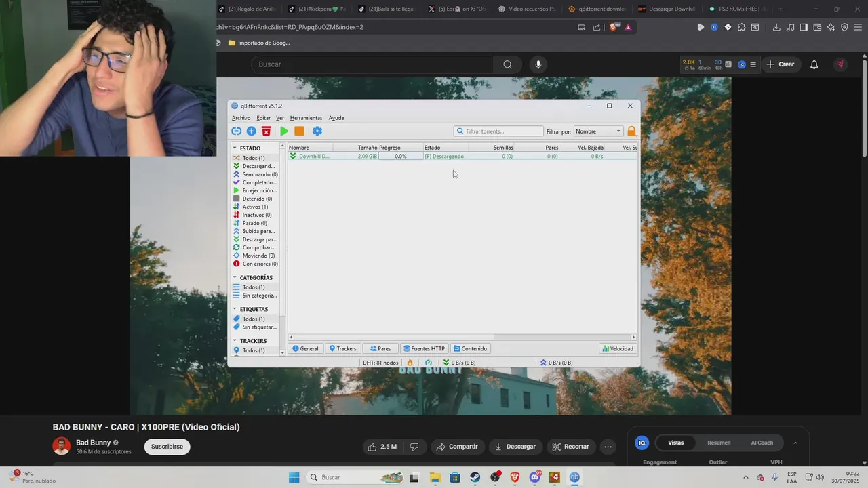The height and width of the screenshot is (488, 868).
Task: Select Inactivos (0) status filter
Action: coord(256,215)
